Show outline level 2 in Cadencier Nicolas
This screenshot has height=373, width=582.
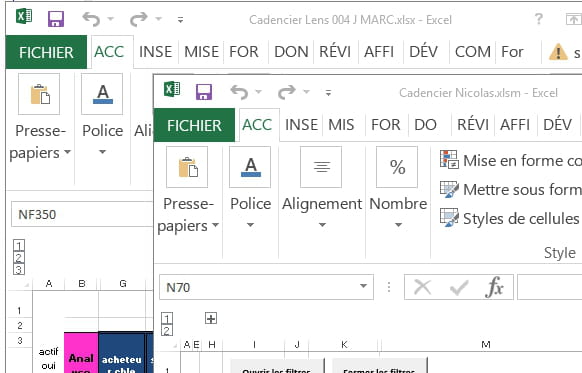pos(167,330)
